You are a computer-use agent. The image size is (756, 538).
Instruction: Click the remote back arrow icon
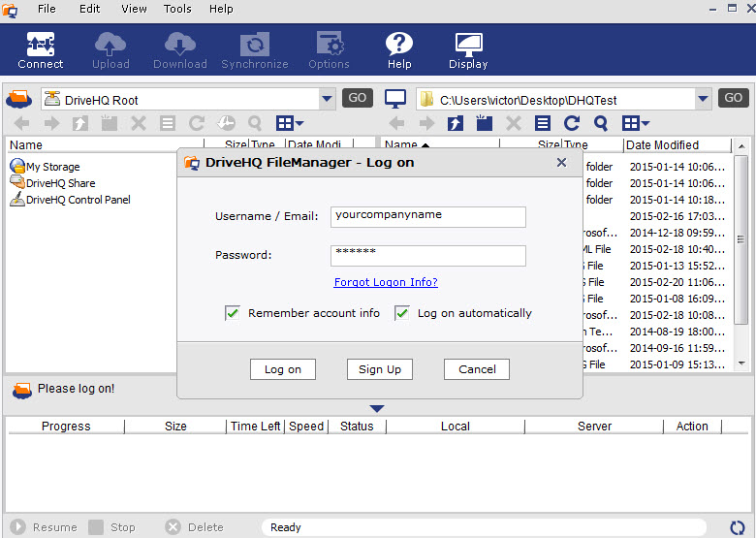click(x=21, y=123)
